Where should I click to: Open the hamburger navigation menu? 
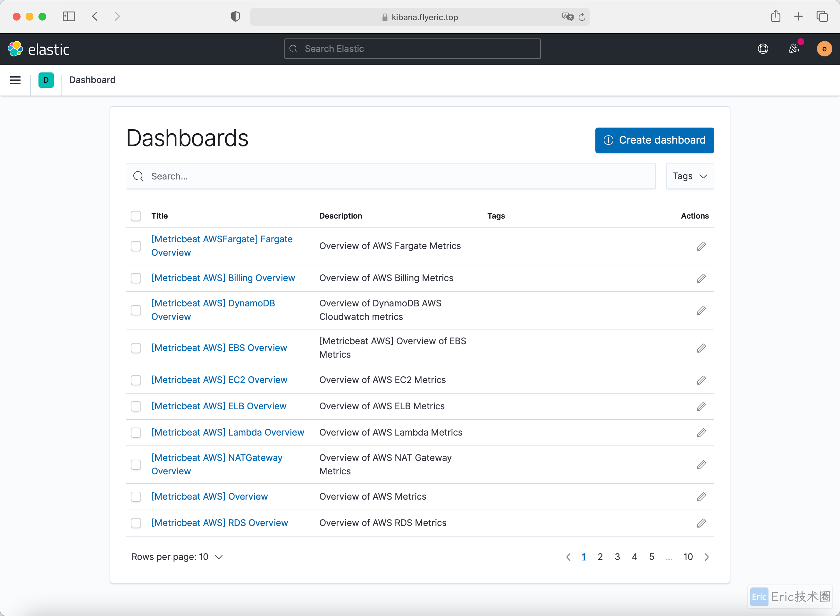(x=15, y=80)
